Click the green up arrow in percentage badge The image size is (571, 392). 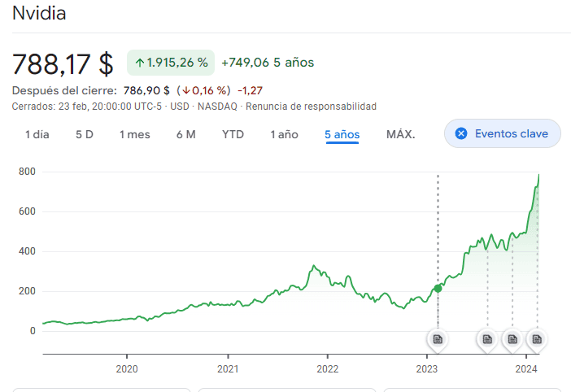tap(140, 63)
